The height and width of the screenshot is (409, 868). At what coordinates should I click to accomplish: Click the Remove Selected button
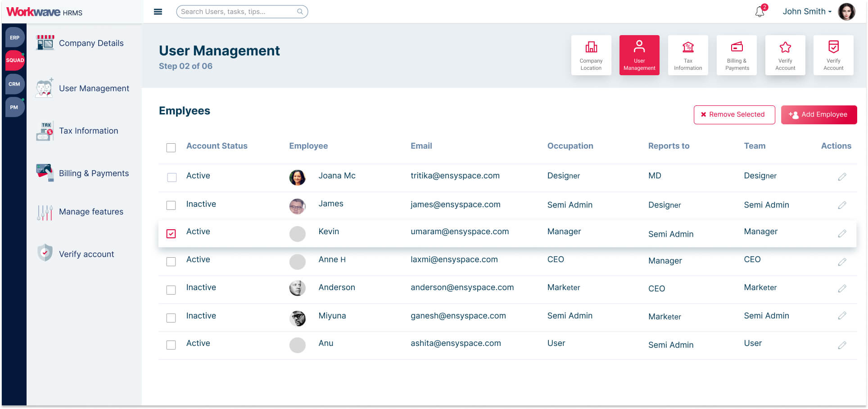coord(734,115)
